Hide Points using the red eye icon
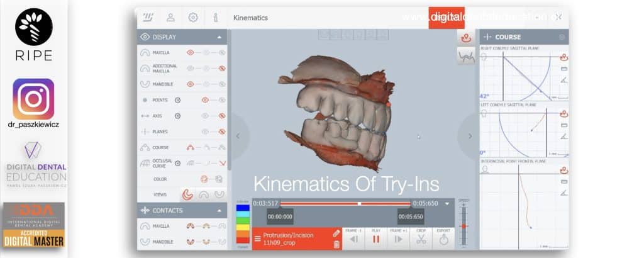The height and width of the screenshot is (258, 644). point(204,100)
